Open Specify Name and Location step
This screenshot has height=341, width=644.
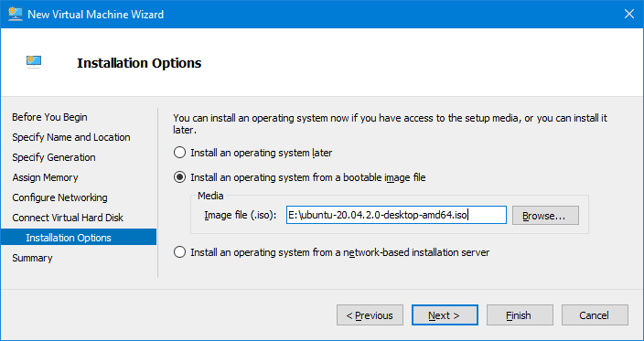click(x=71, y=137)
